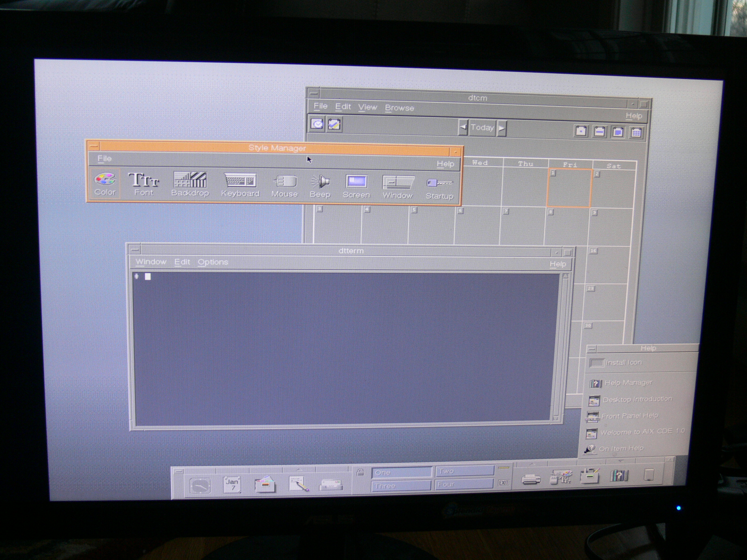Screen dimensions: 747x560
Task: Click the dtterm vertical scrollbar
Action: click(565, 345)
